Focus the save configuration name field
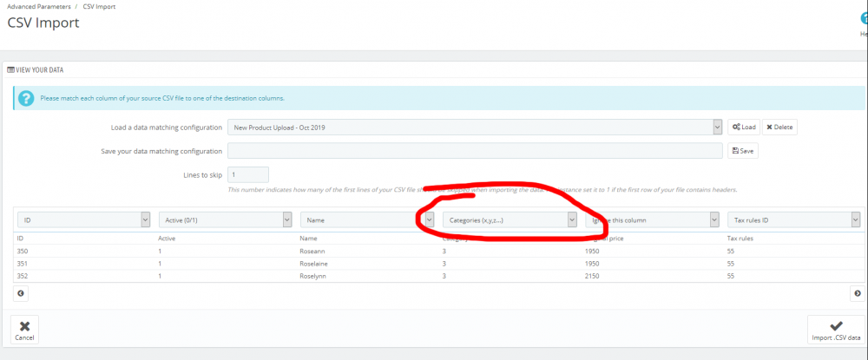The height and width of the screenshot is (360, 868). point(475,151)
